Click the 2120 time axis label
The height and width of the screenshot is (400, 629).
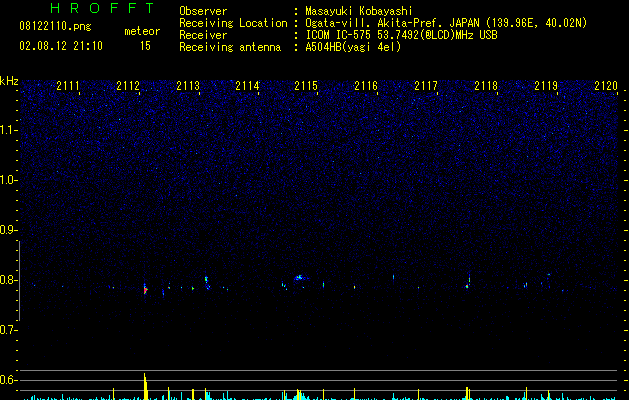[x=606, y=86]
